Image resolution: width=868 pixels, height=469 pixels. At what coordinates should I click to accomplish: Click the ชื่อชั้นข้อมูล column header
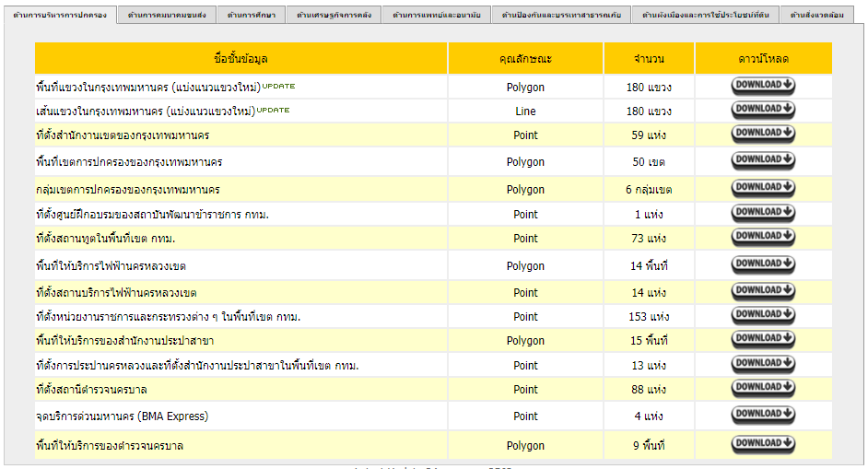tap(240, 58)
